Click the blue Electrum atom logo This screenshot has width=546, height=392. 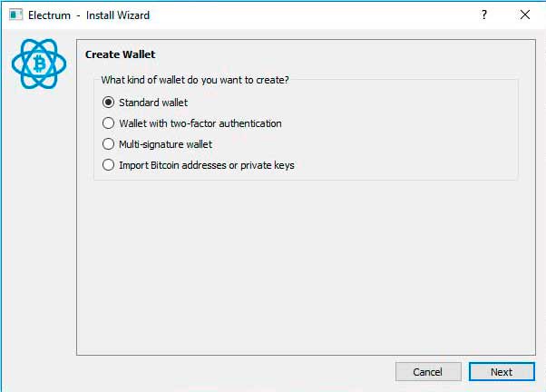point(39,64)
